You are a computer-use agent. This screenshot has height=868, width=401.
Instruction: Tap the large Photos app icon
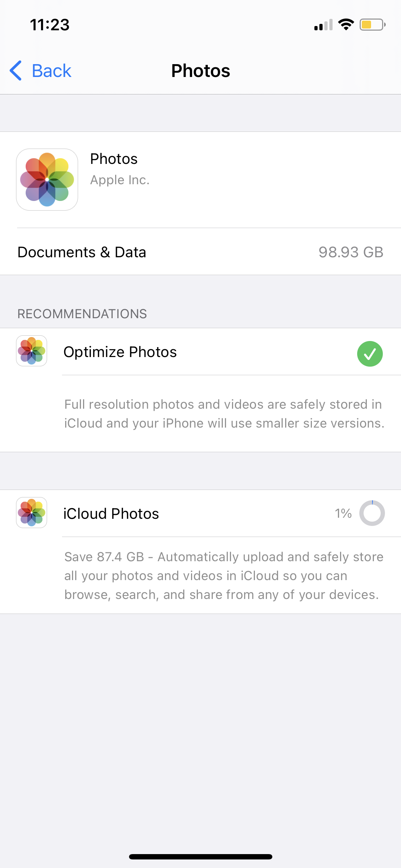point(47,180)
